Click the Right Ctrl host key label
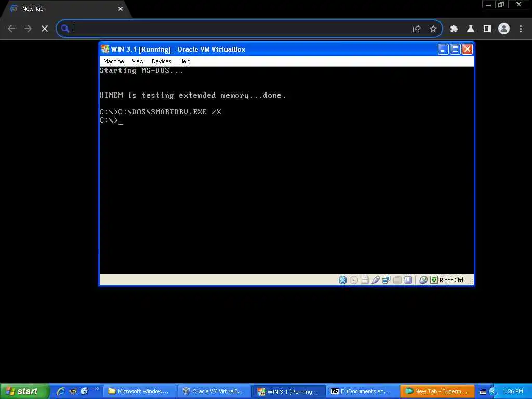The height and width of the screenshot is (399, 532). [451, 280]
